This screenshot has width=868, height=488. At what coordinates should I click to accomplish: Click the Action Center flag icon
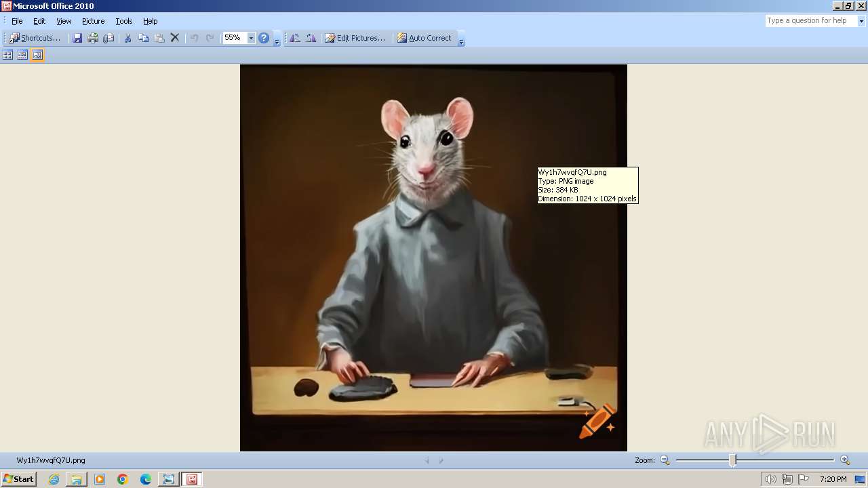click(804, 479)
